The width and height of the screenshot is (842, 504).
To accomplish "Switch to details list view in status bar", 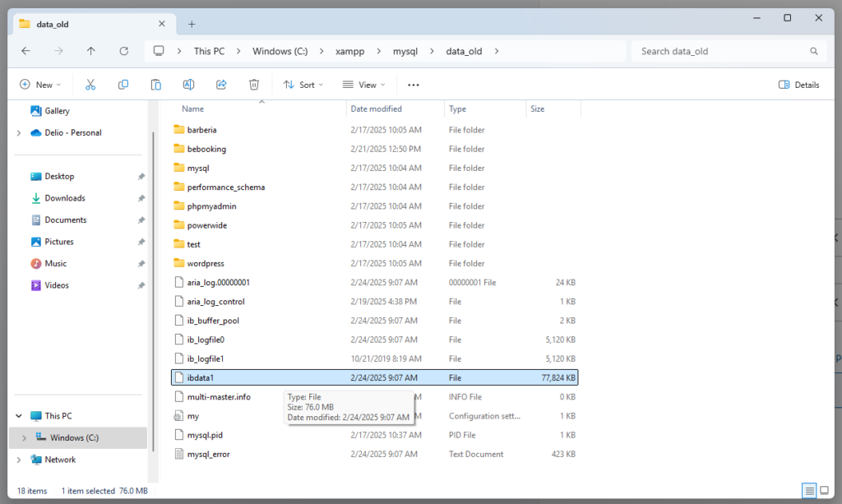I will tap(810, 491).
